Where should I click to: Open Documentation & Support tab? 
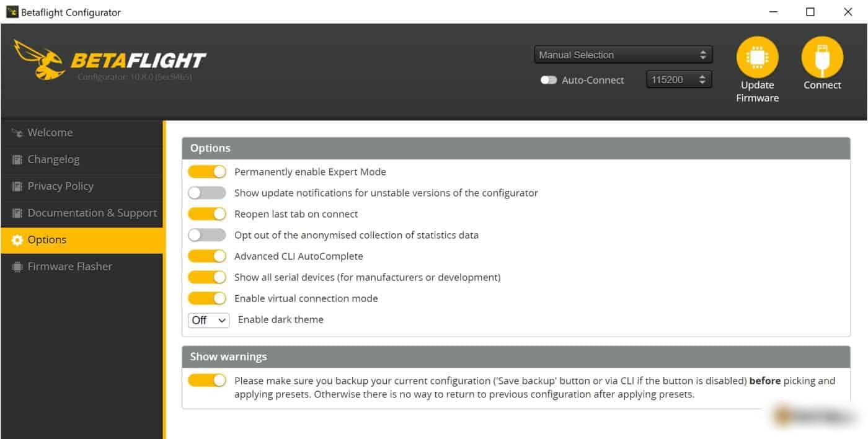[x=82, y=213]
